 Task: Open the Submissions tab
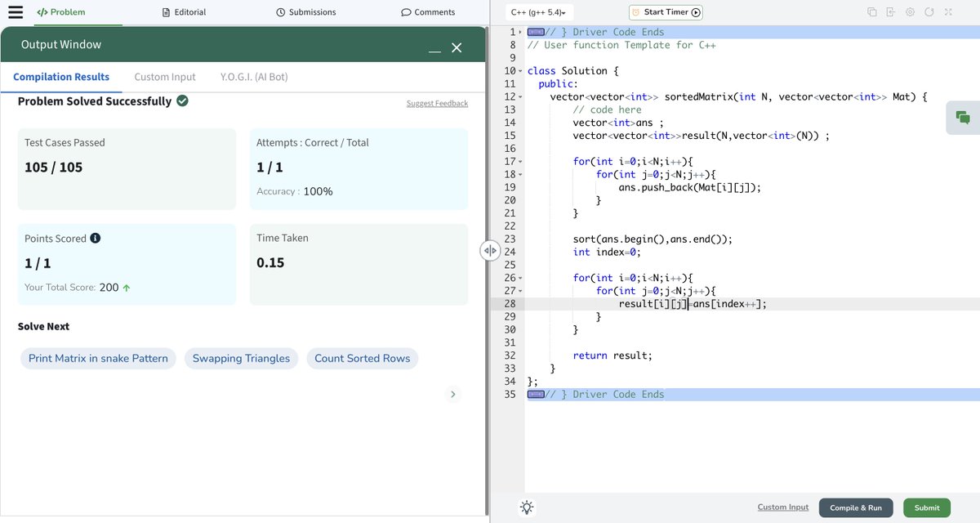(x=306, y=12)
